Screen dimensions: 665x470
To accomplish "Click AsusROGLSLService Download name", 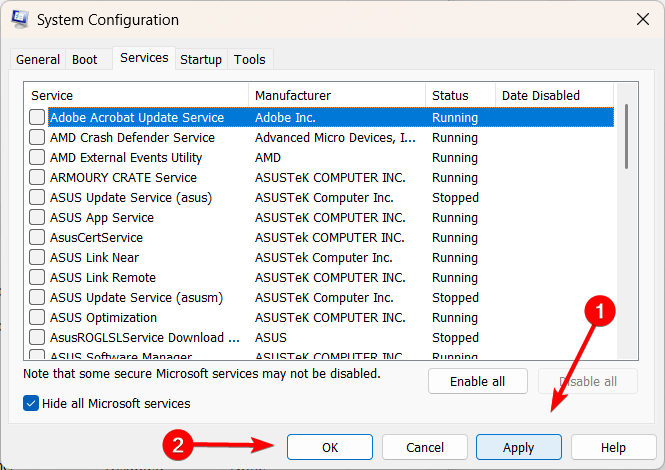I will pos(145,338).
